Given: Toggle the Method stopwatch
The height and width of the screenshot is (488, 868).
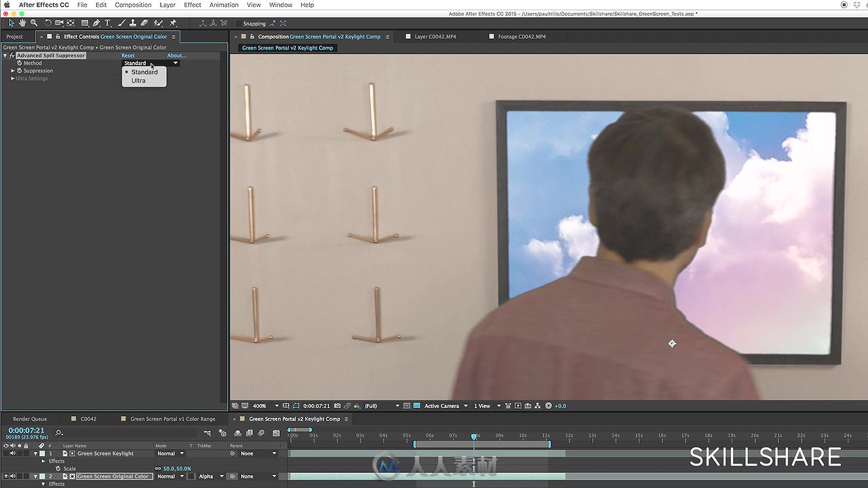Looking at the screenshot, I should [20, 63].
